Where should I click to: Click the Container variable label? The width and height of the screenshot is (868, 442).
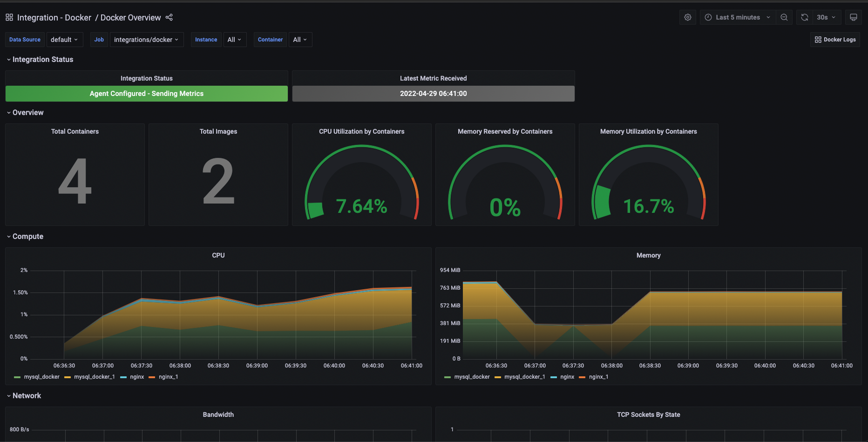271,40
